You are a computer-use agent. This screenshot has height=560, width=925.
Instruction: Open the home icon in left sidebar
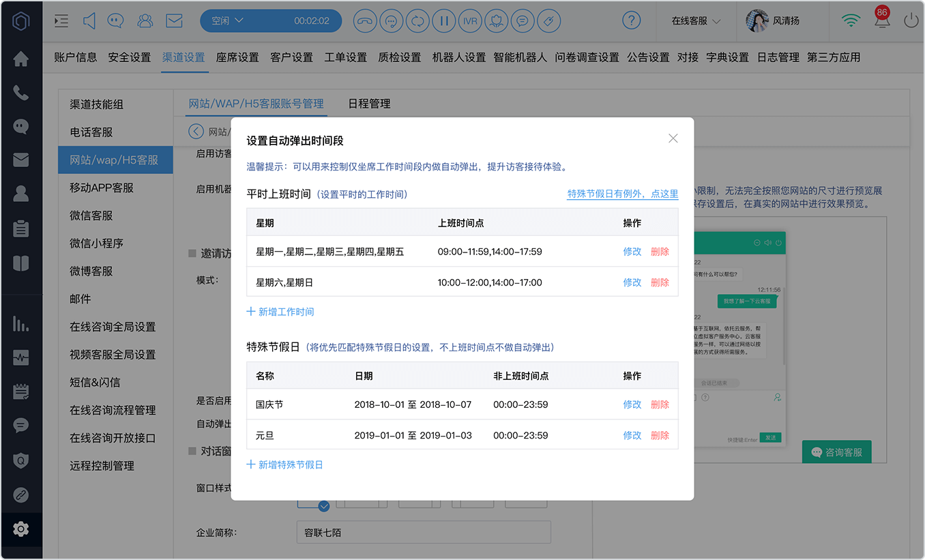tap(21, 59)
